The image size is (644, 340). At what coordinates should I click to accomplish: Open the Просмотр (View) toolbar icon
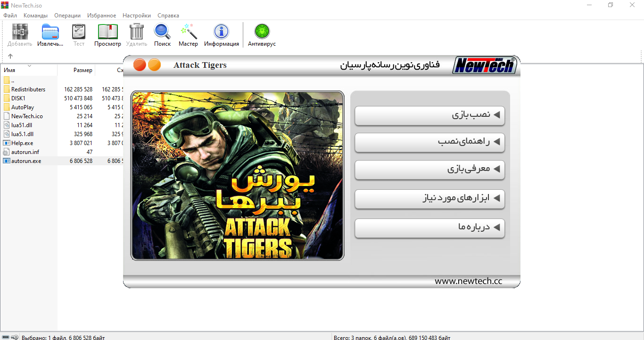[107, 32]
